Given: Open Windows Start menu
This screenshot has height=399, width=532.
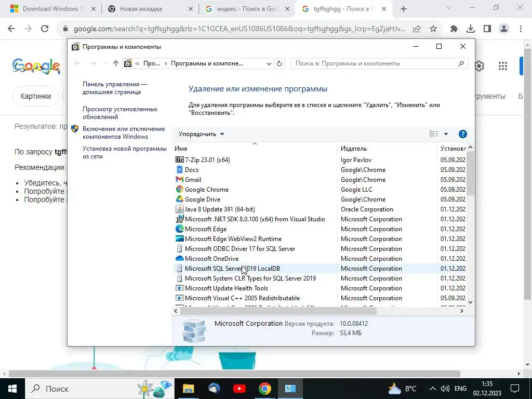Looking at the screenshot, I should click(x=12, y=389).
